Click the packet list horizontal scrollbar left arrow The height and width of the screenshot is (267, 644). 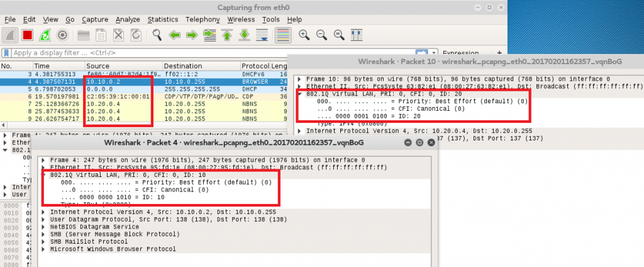tap(3, 125)
